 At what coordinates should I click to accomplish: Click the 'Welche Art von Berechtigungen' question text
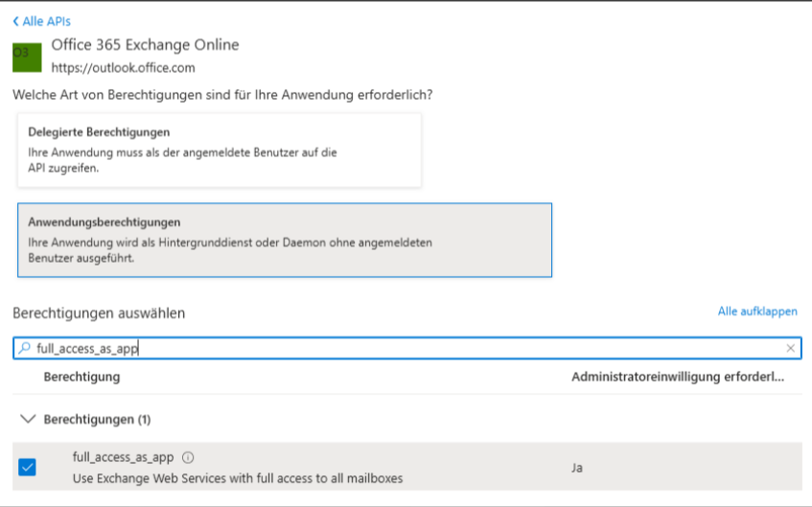coord(222,95)
